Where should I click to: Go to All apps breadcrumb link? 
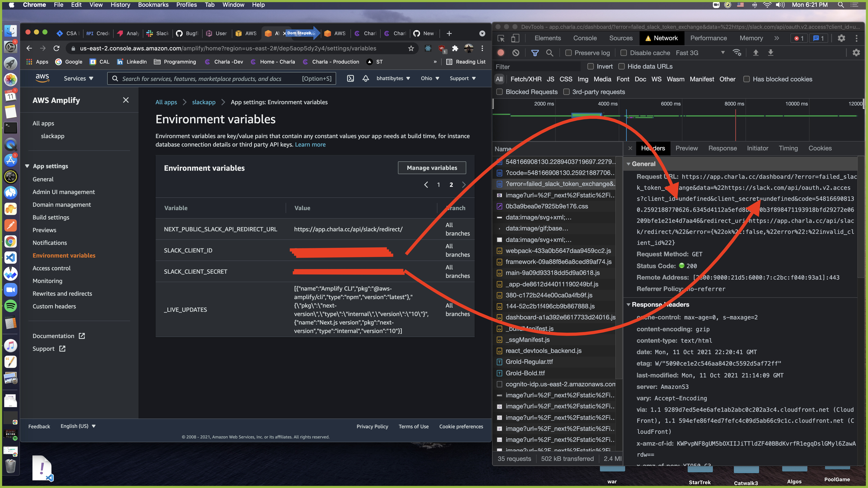tap(166, 102)
